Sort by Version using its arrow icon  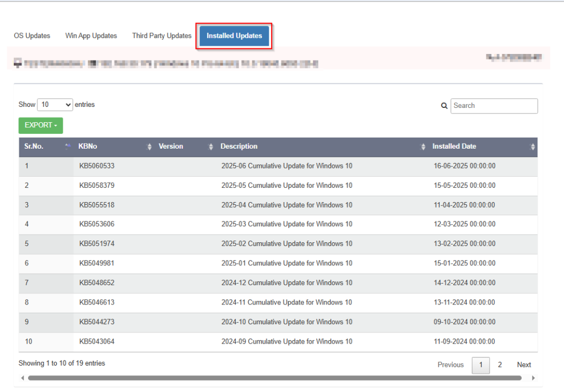click(x=211, y=146)
